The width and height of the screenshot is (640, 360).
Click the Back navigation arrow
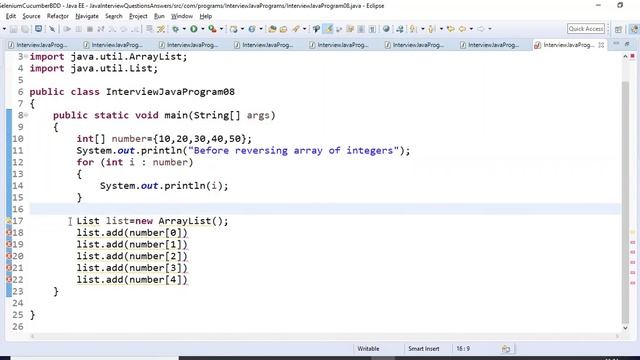point(462,29)
